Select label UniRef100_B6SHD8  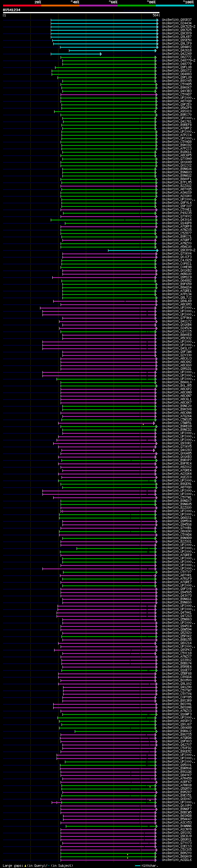coord(177,816)
